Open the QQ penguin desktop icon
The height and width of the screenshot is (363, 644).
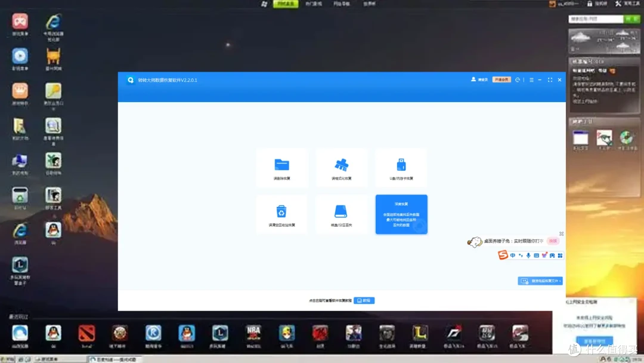pyautogui.click(x=54, y=230)
